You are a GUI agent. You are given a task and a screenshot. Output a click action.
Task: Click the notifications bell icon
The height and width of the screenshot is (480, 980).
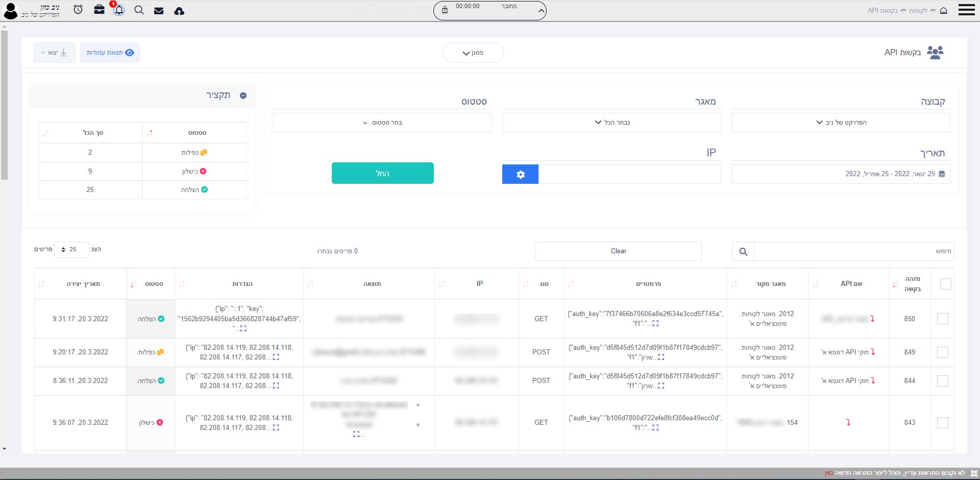point(119,10)
